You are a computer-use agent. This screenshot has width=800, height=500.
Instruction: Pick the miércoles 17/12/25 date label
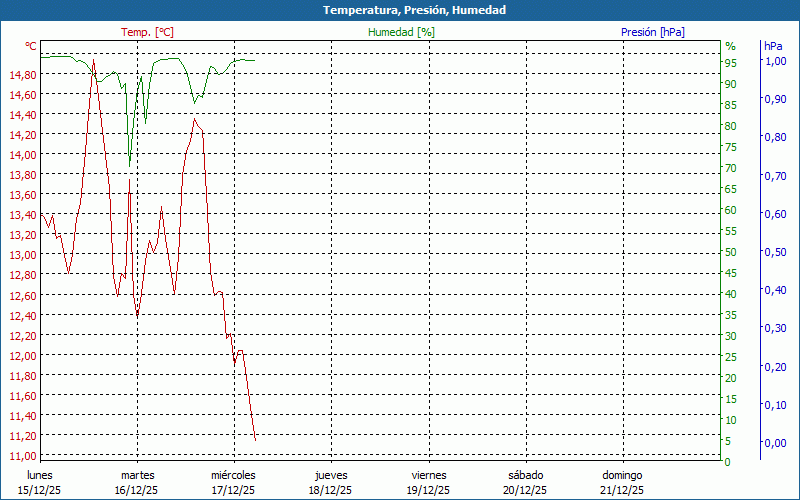tap(233, 482)
